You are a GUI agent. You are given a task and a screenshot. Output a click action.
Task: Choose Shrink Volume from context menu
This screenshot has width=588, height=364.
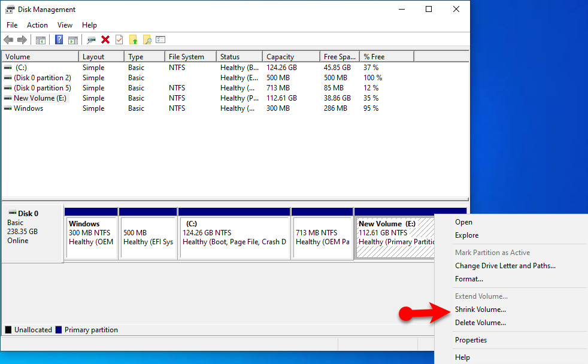[480, 310]
